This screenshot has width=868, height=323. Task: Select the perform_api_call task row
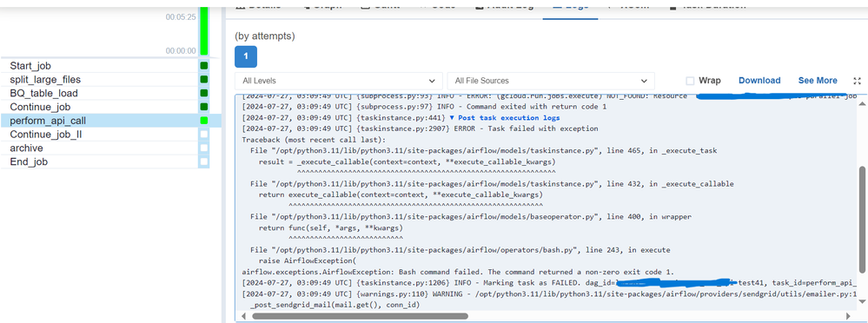(x=110, y=121)
